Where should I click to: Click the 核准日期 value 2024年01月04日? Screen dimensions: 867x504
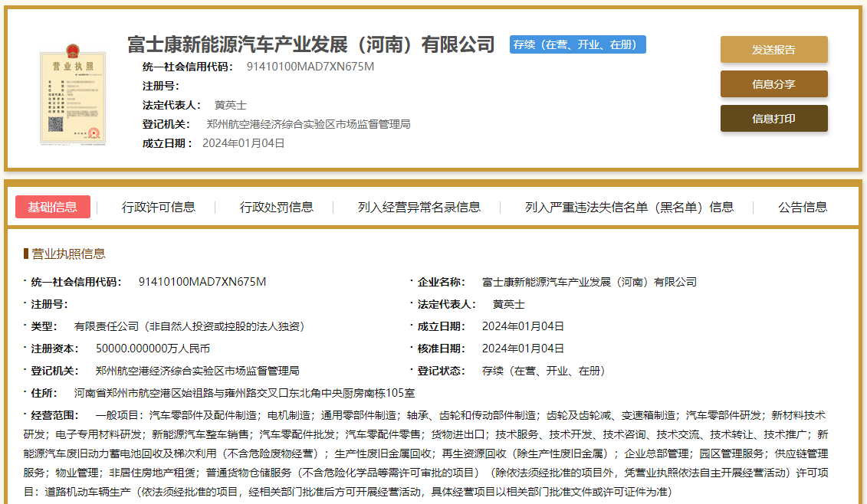(x=523, y=349)
